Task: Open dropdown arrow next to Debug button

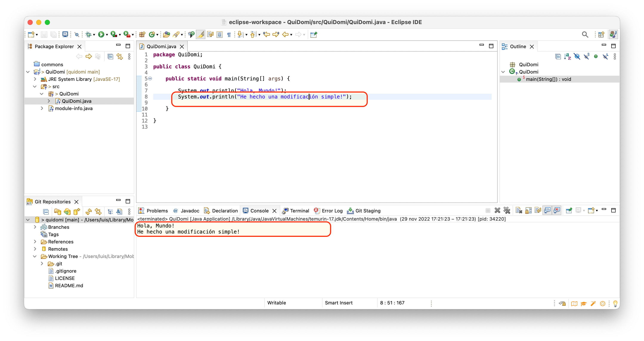Action: click(94, 35)
